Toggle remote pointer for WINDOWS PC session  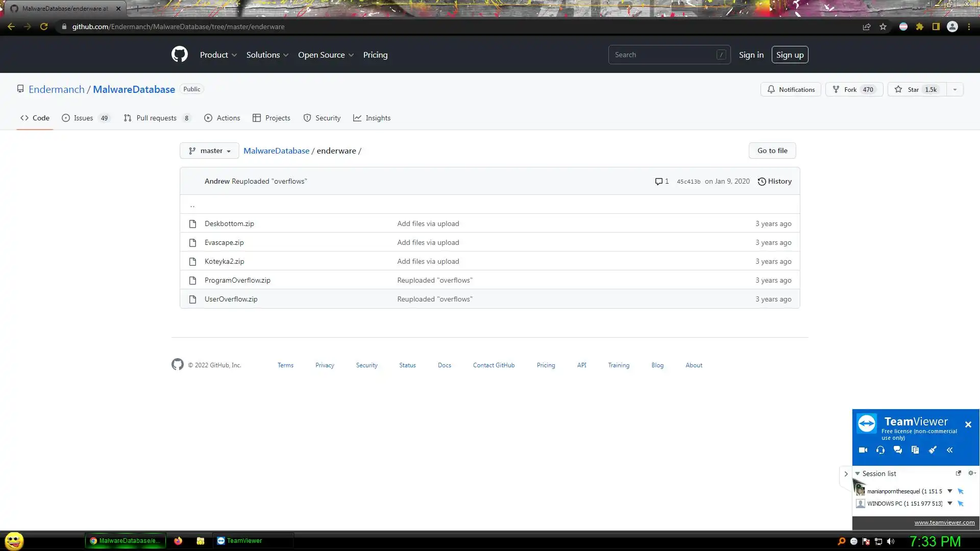[961, 504]
